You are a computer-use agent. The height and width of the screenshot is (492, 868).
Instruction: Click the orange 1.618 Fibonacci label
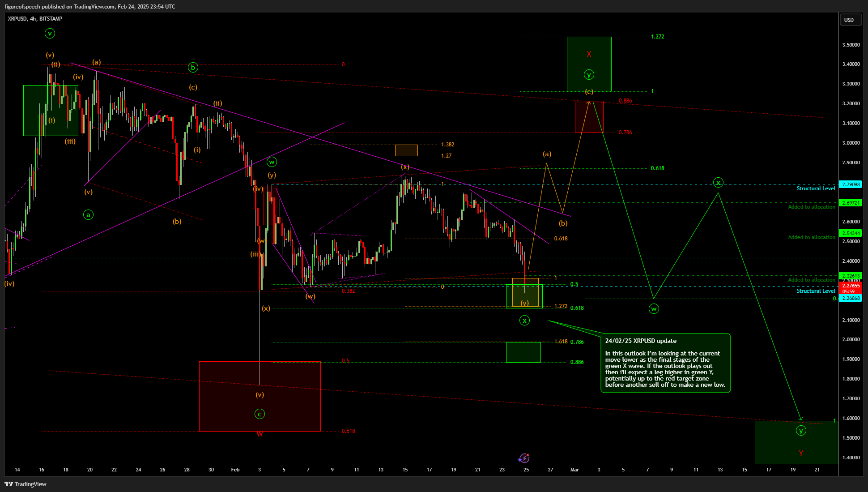pos(561,342)
